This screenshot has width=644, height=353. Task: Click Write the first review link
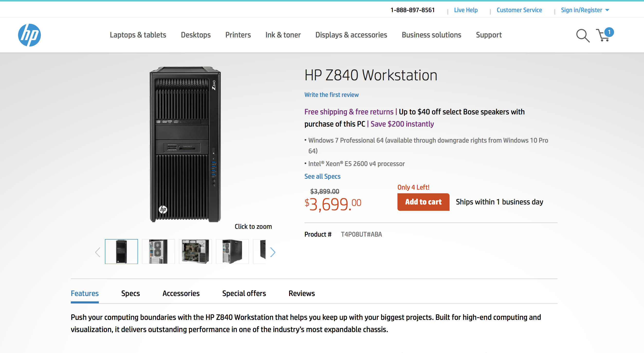click(x=331, y=95)
